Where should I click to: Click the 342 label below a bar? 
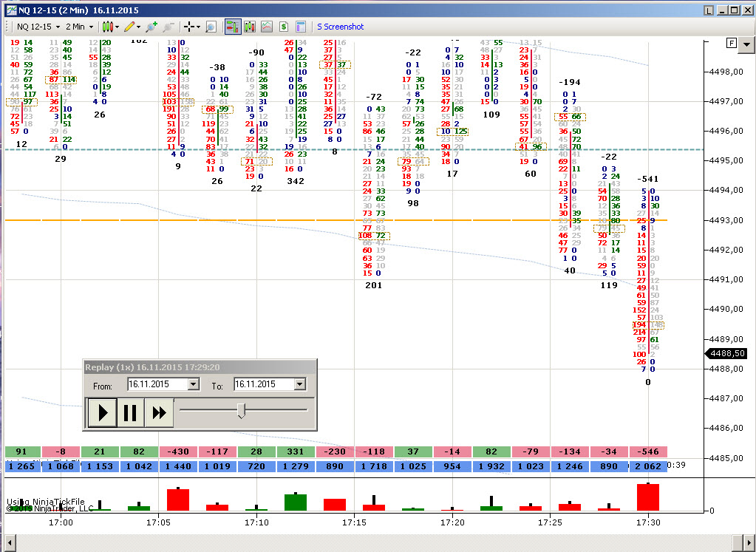(296, 181)
